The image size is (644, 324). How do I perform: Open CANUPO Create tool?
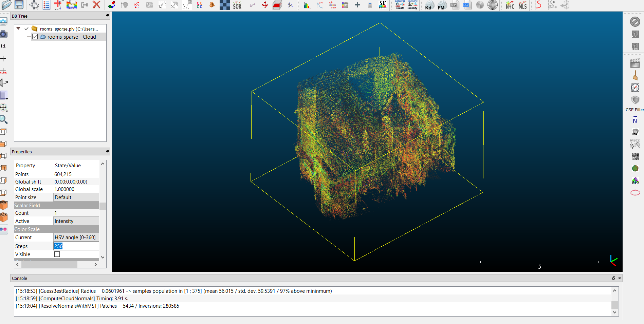pos(400,5)
